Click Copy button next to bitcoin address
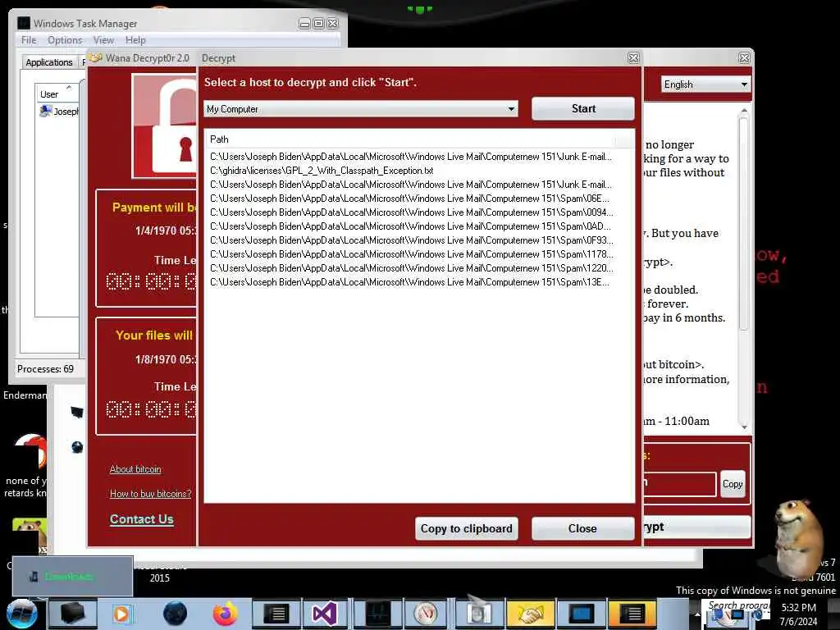 (x=733, y=484)
